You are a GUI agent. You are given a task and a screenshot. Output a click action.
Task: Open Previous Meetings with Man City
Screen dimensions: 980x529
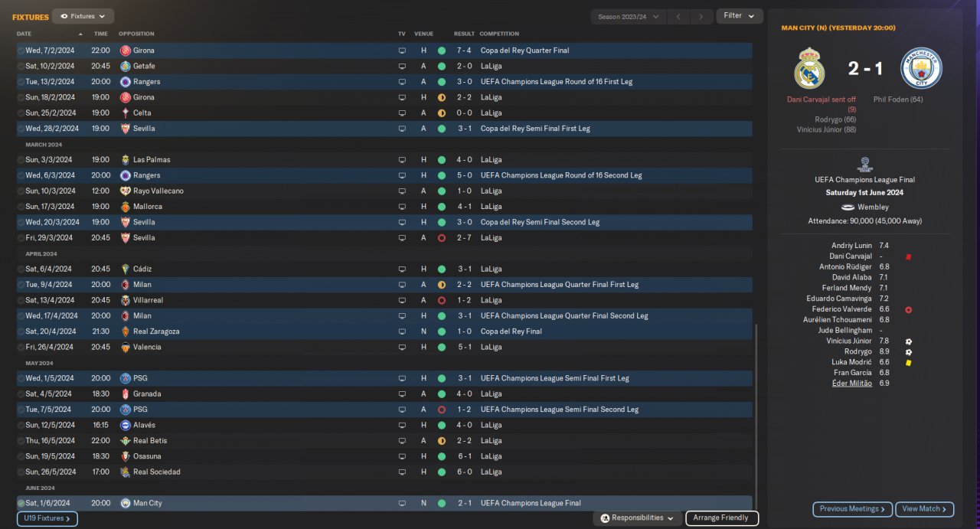coord(852,509)
